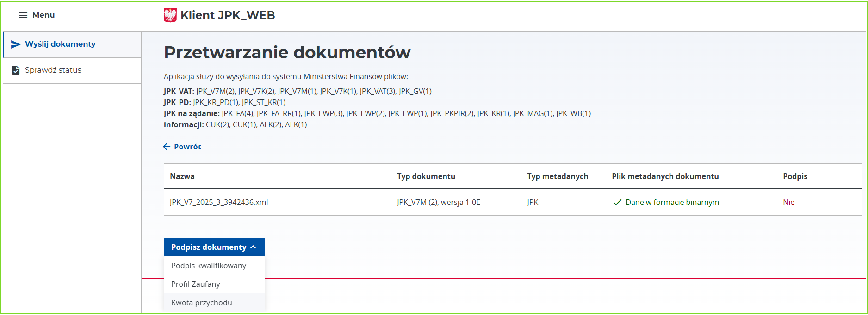Choose Profil Zaufany signing option

(214, 284)
